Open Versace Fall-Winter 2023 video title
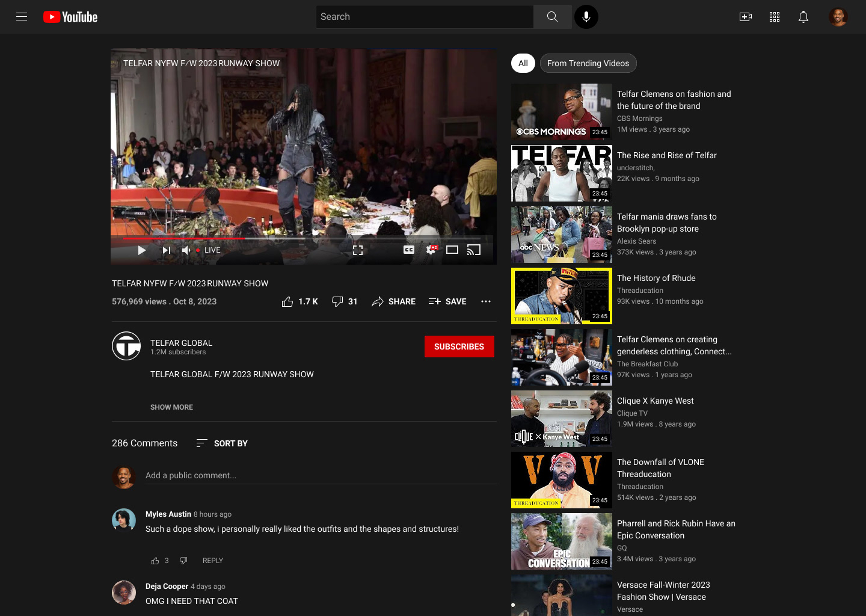Viewport: 866px width, 616px height. [x=663, y=591]
